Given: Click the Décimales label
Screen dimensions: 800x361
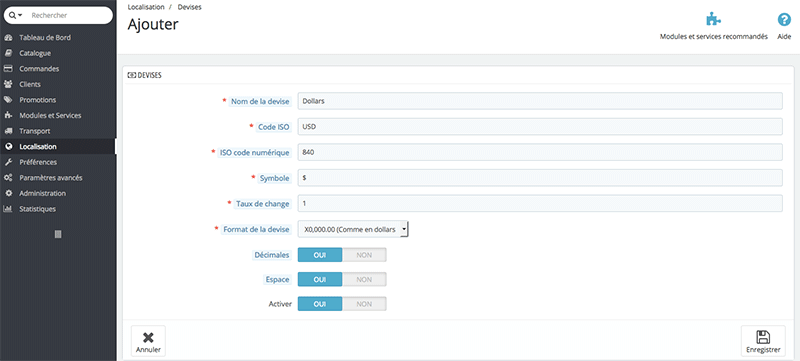Looking at the screenshot, I should [x=272, y=255].
